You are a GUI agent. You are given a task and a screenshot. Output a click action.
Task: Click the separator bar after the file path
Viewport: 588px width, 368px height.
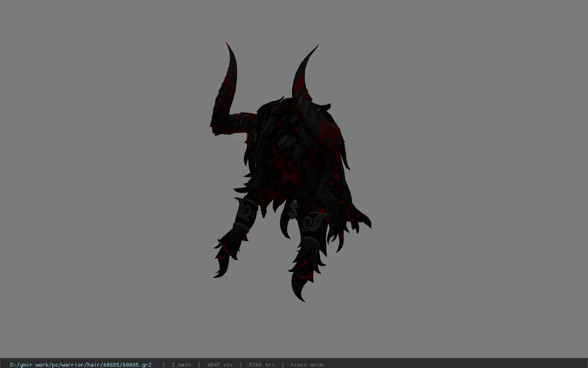click(x=164, y=365)
